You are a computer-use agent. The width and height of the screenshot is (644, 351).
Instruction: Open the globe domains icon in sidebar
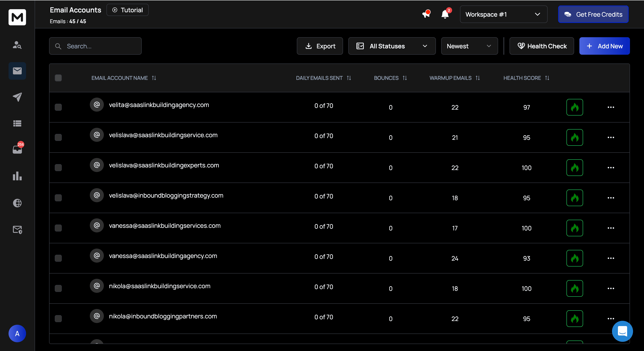tap(17, 203)
